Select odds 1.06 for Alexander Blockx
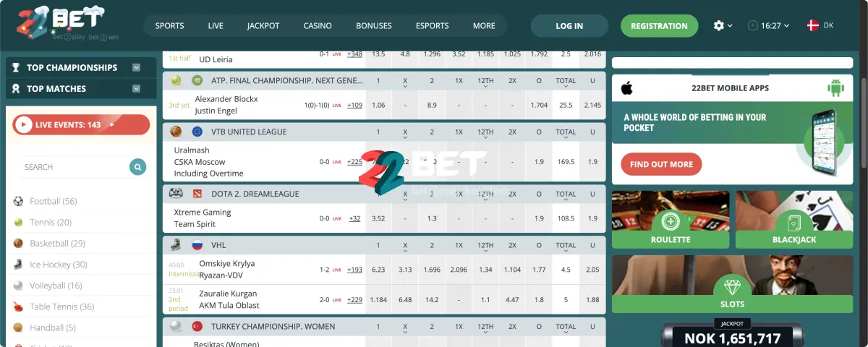 pos(378,106)
